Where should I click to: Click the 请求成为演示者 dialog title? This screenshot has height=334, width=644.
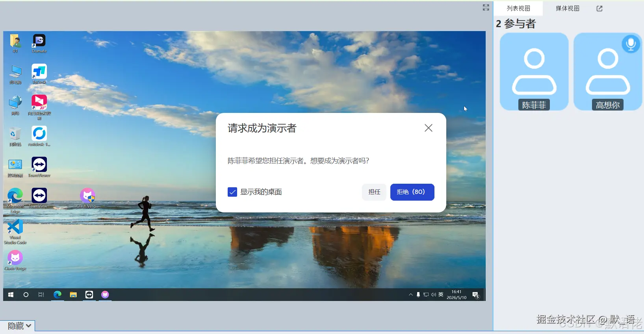pos(262,128)
